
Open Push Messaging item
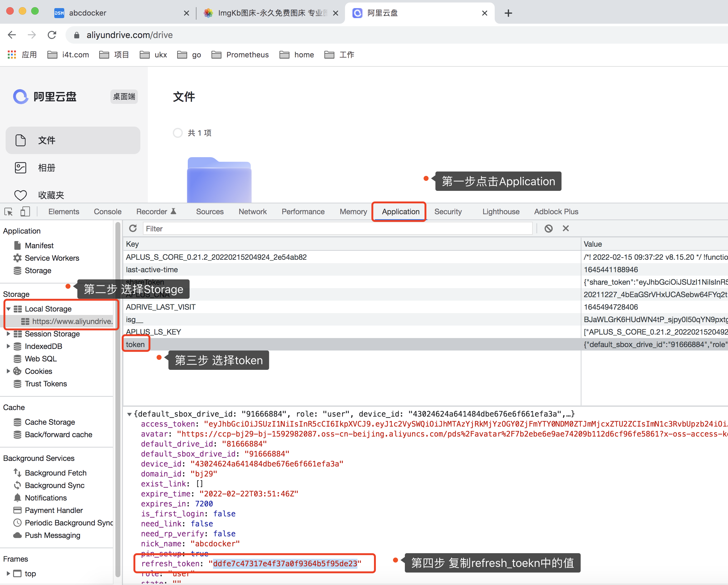tap(52, 535)
